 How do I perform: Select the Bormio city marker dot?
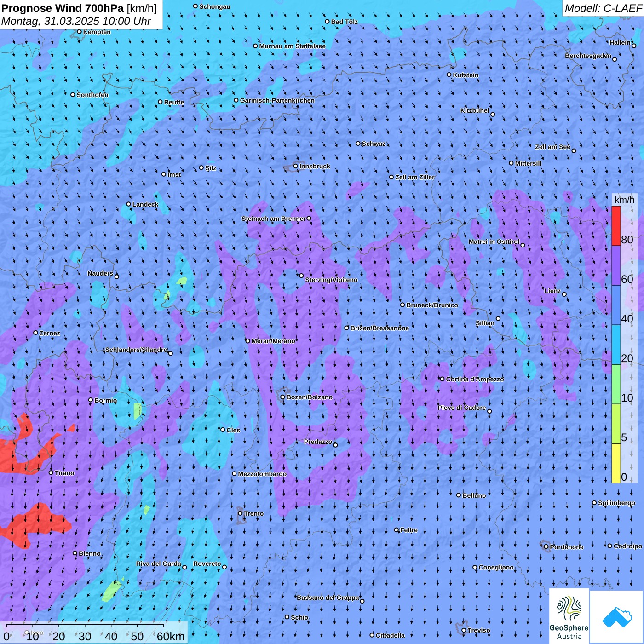pos(91,400)
